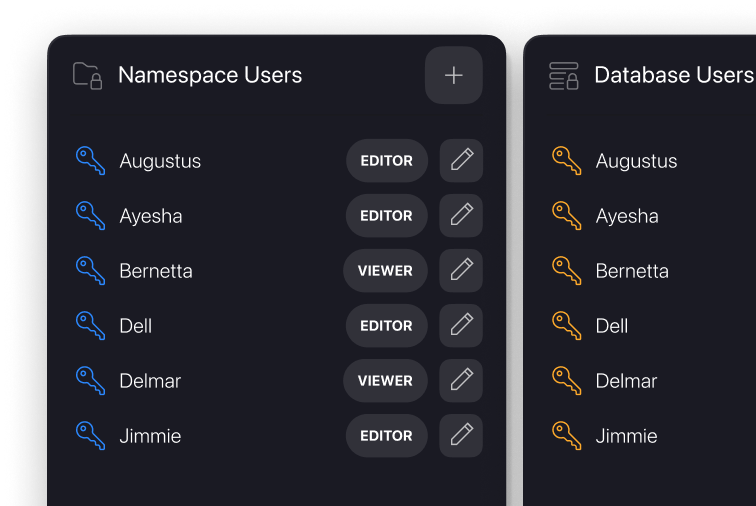Image resolution: width=756 pixels, height=506 pixels.
Task: Select Dell in Namespace Users list
Action: point(136,326)
